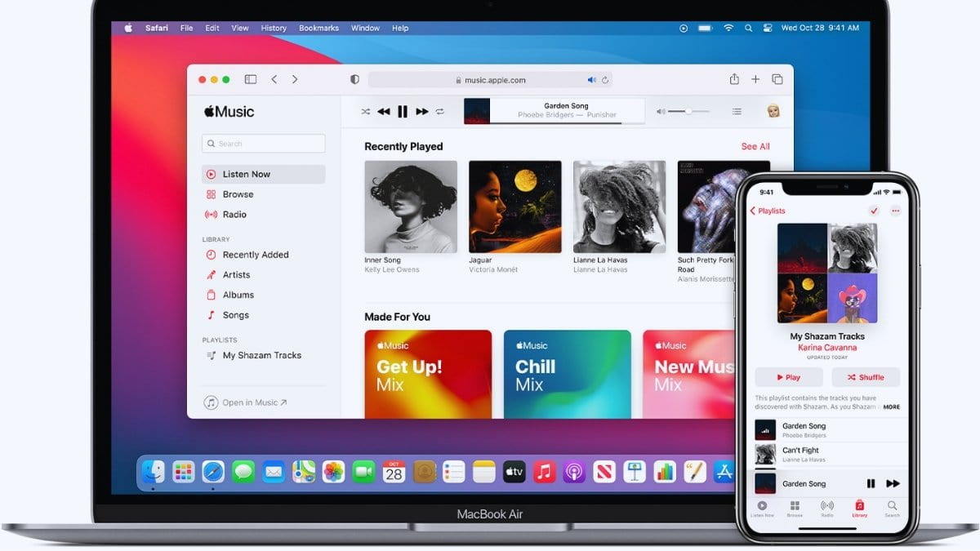
Task: Open the Jaguar album cover
Action: click(x=515, y=207)
